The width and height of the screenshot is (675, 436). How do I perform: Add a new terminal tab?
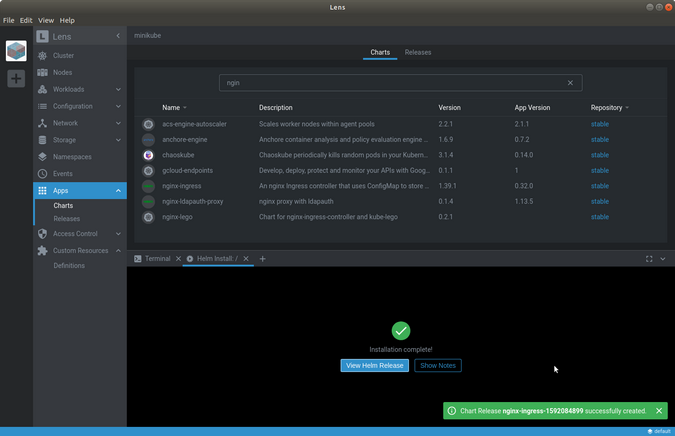click(x=263, y=259)
